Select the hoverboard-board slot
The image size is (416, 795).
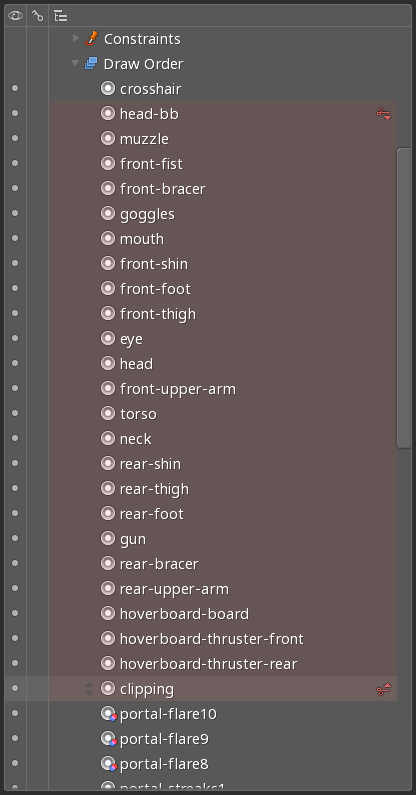[x=184, y=613]
